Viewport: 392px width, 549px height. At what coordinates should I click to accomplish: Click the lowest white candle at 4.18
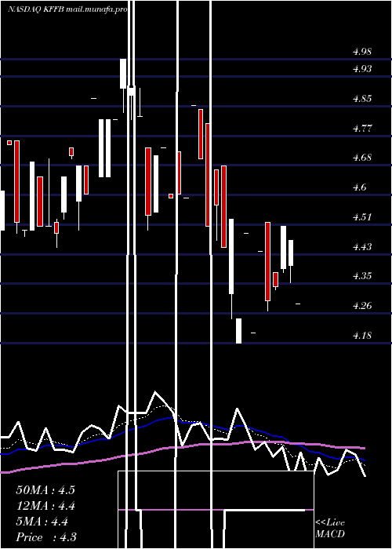[x=238, y=331]
